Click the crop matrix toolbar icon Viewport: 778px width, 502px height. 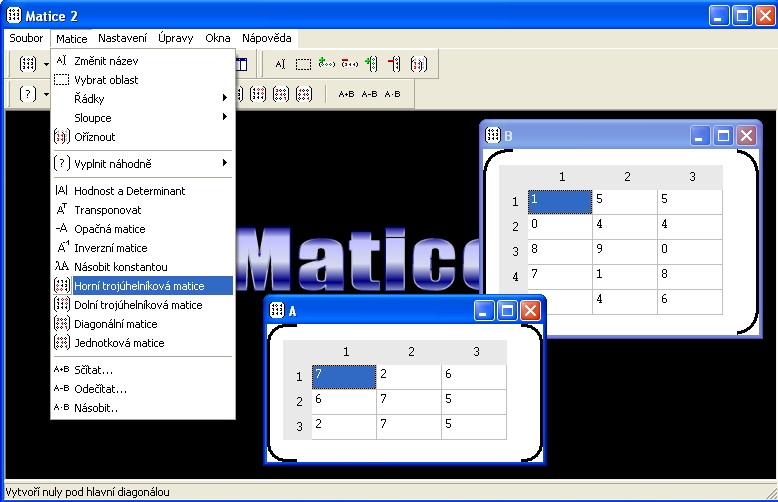(419, 64)
